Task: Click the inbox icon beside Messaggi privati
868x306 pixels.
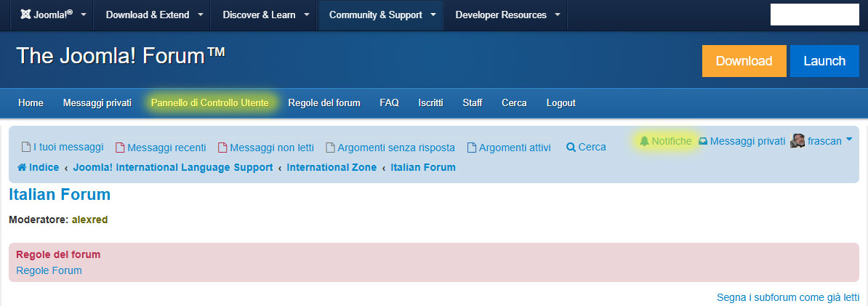Action: 703,141
